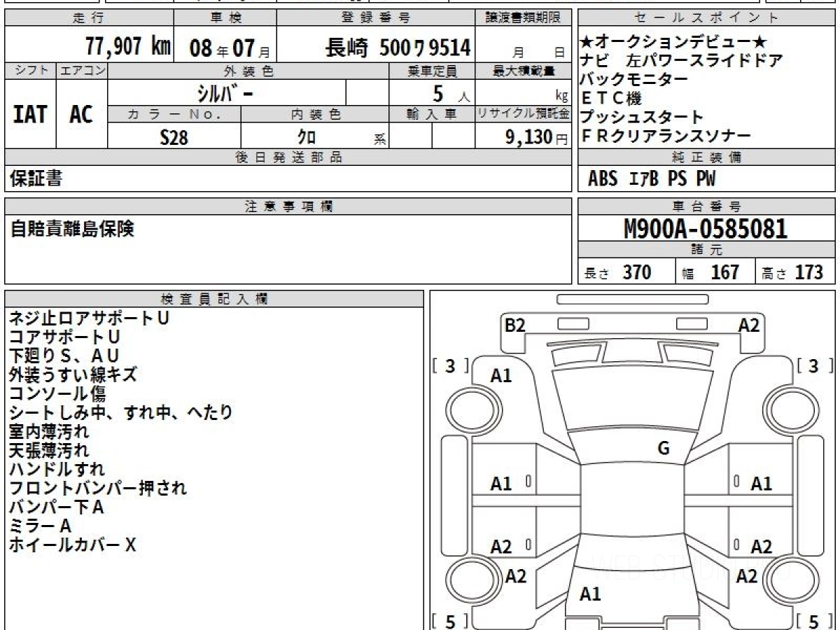Viewport: 840px width, 630px height.
Task: Click the 保証書 entry under 後日発送部品
Action: click(36, 178)
